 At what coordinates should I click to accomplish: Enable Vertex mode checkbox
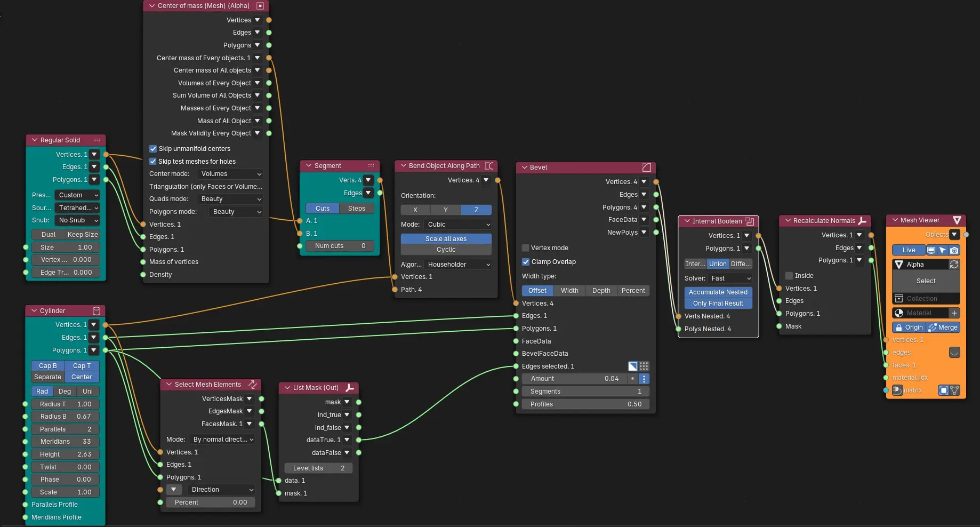[x=526, y=248]
